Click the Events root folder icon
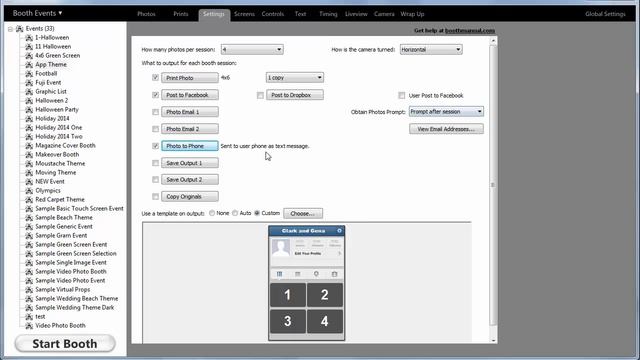The height and width of the screenshot is (360, 640). point(19,29)
